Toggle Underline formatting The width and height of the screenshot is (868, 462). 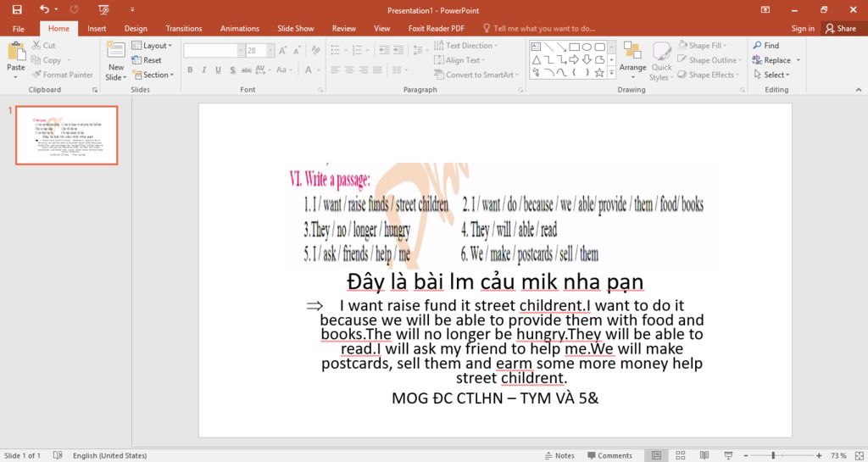pyautogui.click(x=218, y=70)
